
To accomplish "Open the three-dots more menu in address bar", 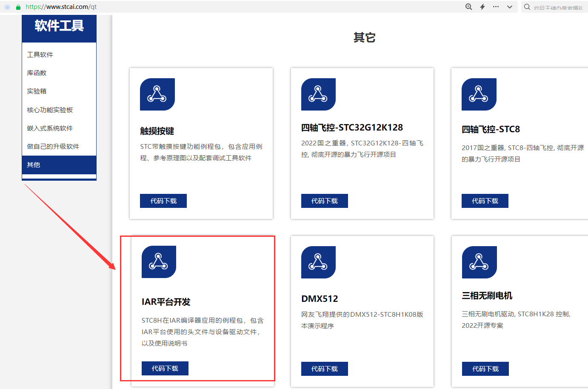I will coord(496,7).
